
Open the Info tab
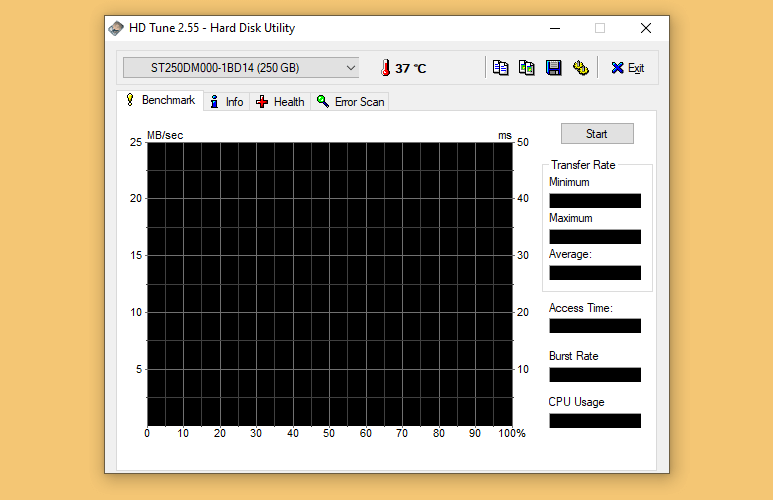(227, 102)
